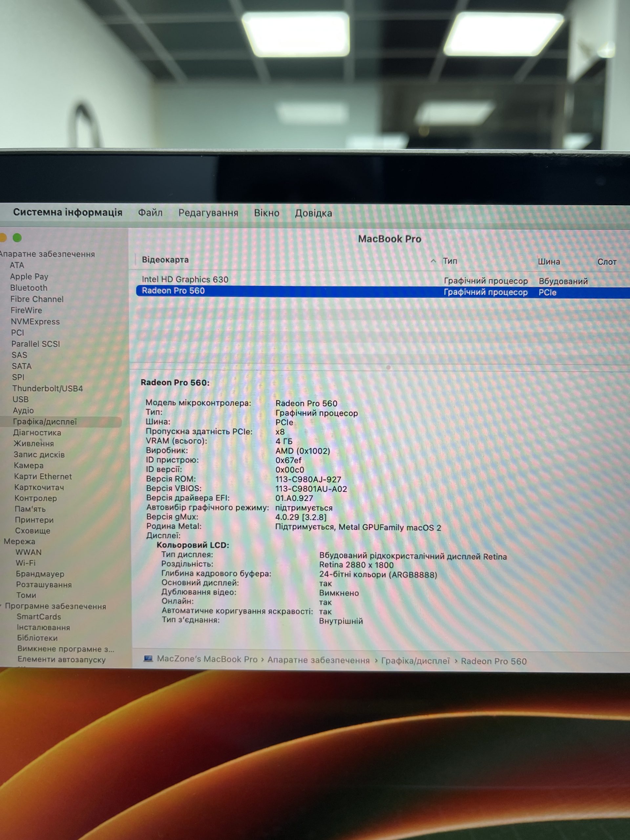Click Графіка/дисплеї in the path bar

click(x=415, y=661)
